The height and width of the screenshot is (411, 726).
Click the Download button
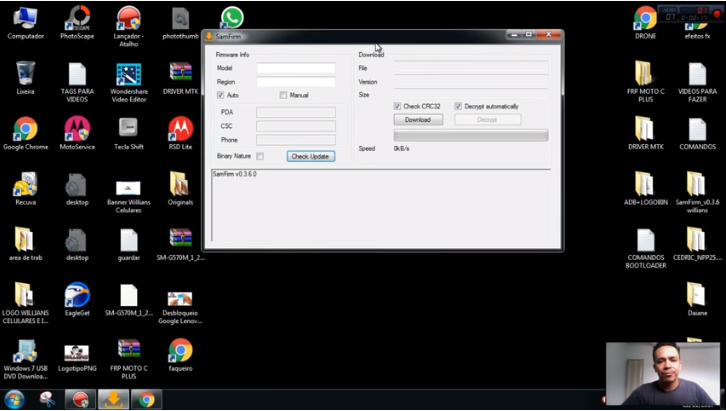(x=417, y=120)
